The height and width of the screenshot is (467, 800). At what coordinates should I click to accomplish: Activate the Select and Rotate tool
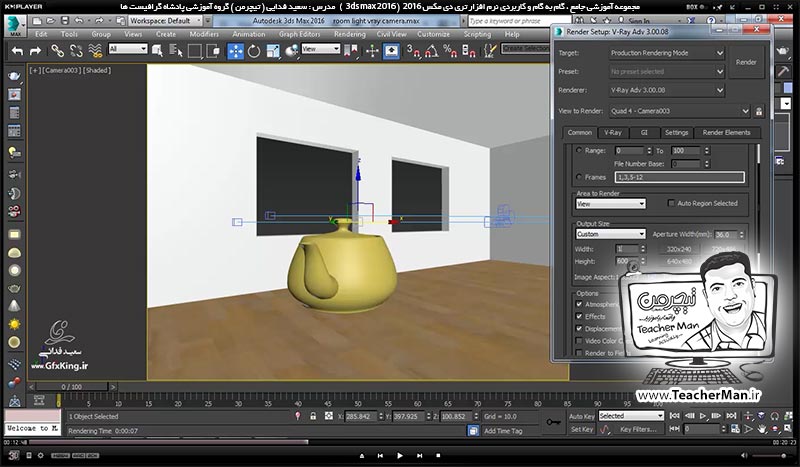tap(254, 51)
